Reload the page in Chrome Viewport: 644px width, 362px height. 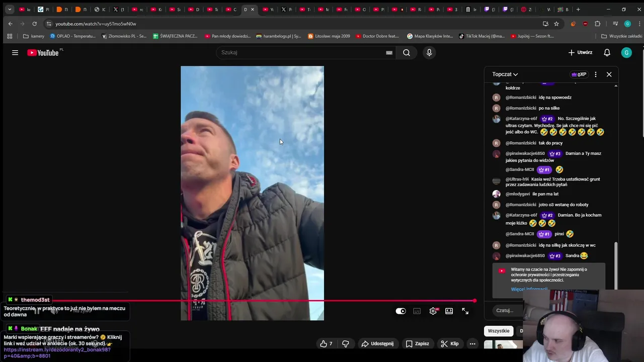(34, 24)
